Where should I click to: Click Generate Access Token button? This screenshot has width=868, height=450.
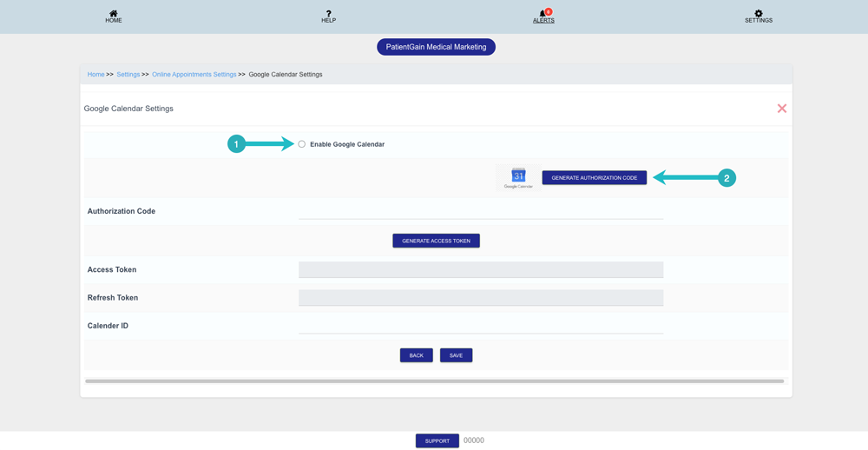tap(437, 242)
